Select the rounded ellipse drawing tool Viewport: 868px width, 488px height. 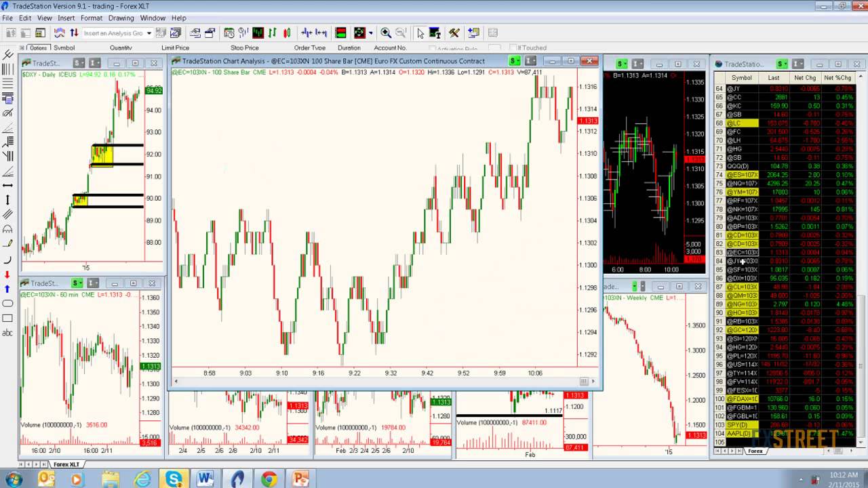tap(7, 303)
